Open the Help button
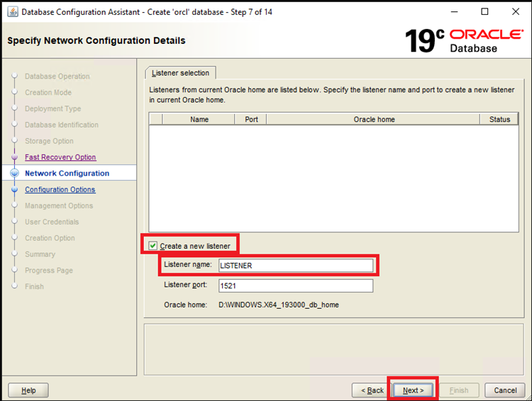The width and height of the screenshot is (532, 401). coord(28,390)
